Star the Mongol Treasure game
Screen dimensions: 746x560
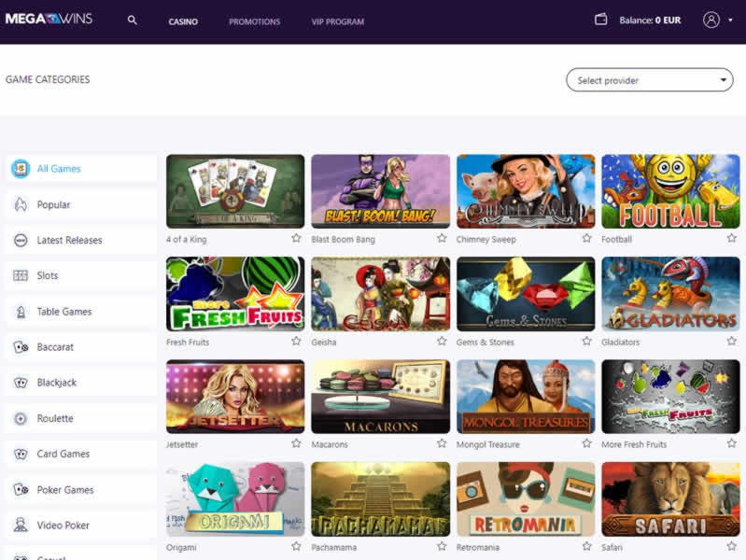click(587, 443)
